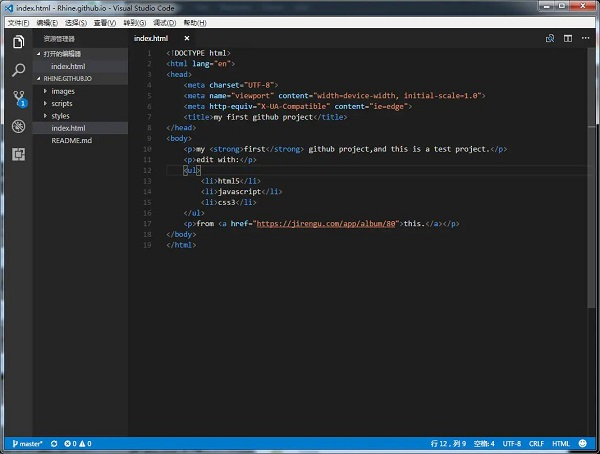Click the Split Editor icon
Image resolution: width=600 pixels, height=454 pixels.
click(x=566, y=38)
